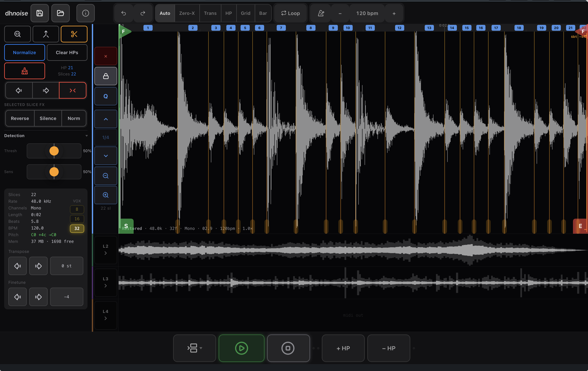Select slice marker 7

[x=281, y=28]
